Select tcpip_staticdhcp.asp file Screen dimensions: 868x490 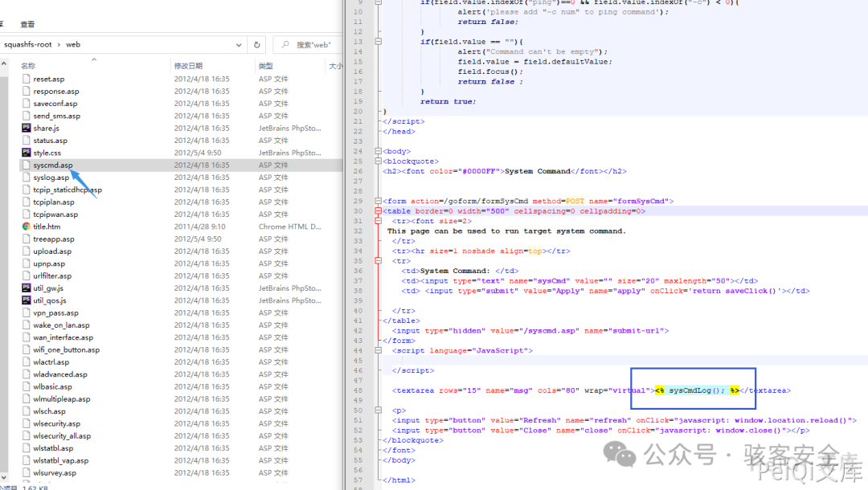67,190
